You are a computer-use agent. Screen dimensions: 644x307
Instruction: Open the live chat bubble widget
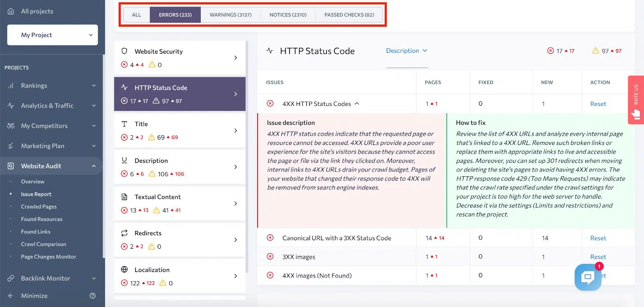click(x=588, y=277)
